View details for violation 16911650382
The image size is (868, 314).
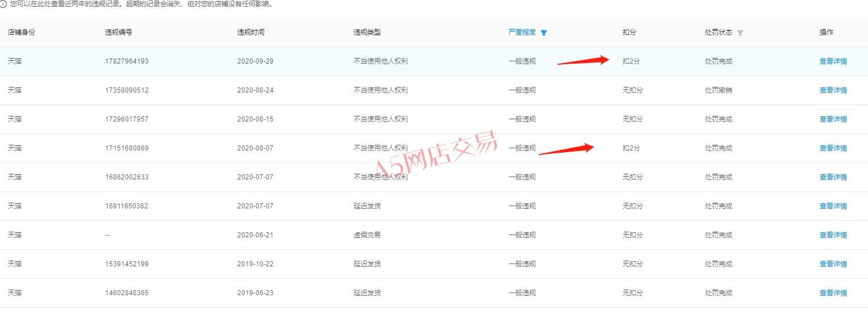(833, 206)
